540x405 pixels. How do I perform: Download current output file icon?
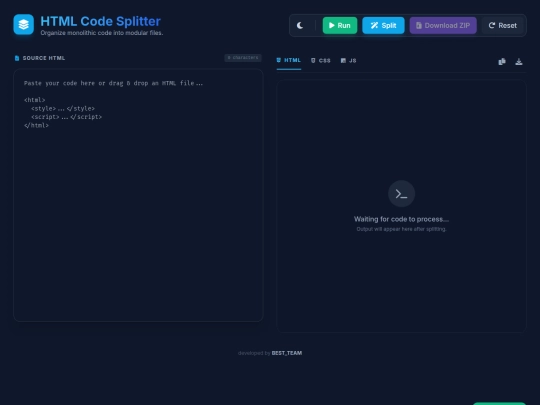(x=519, y=62)
